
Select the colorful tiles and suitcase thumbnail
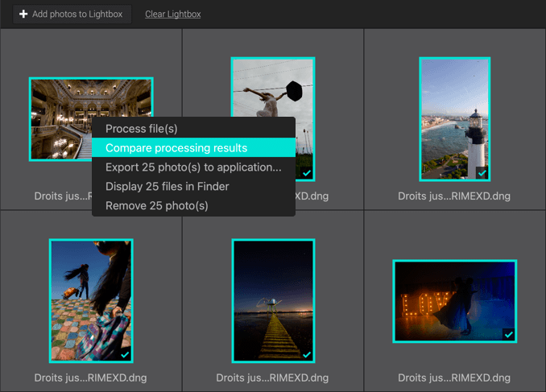pyautogui.click(x=91, y=301)
